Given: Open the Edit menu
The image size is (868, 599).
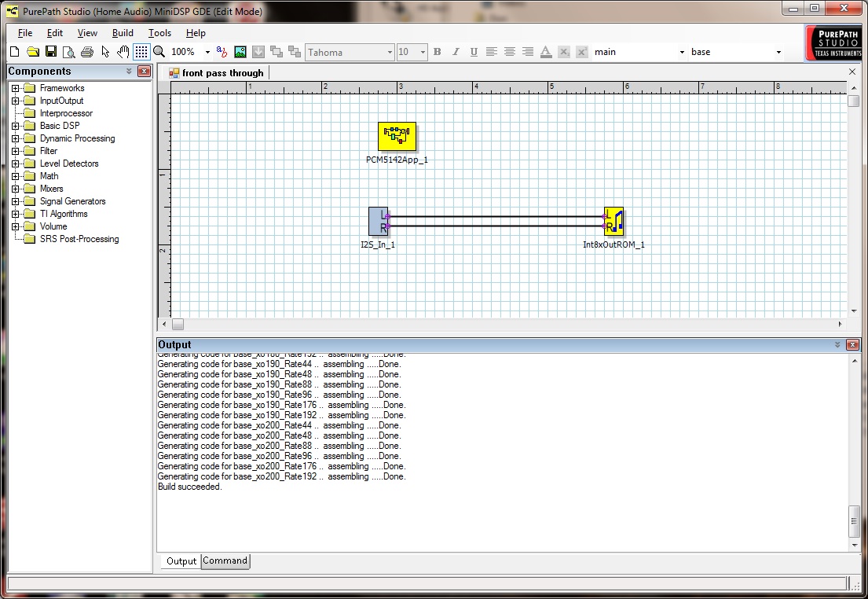Looking at the screenshot, I should (55, 33).
